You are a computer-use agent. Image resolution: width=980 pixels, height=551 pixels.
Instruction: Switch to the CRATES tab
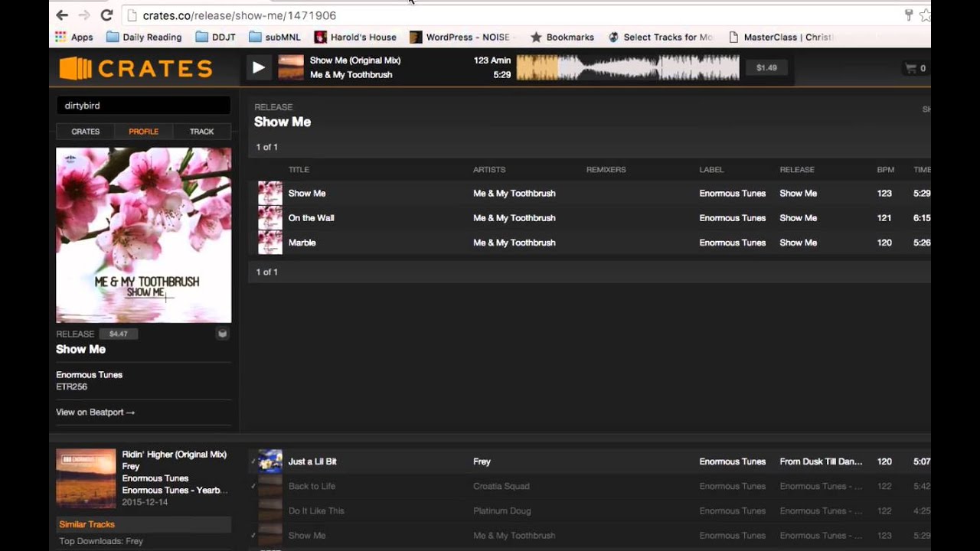(85, 132)
